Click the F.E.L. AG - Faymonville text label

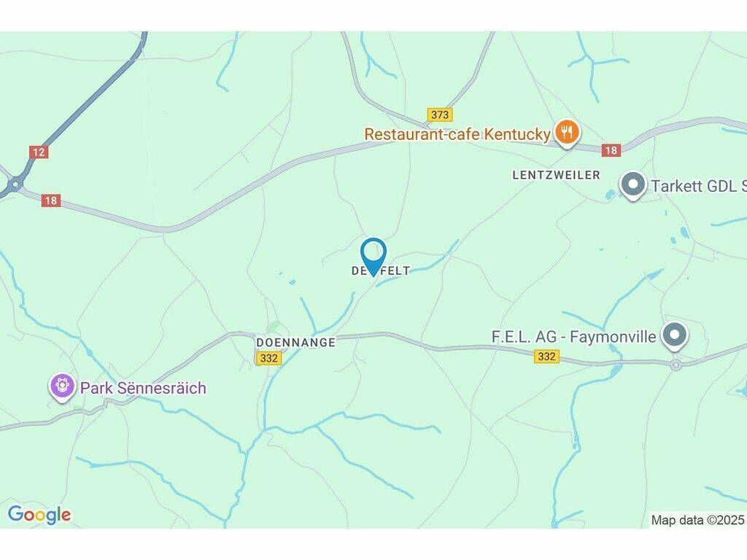(573, 337)
